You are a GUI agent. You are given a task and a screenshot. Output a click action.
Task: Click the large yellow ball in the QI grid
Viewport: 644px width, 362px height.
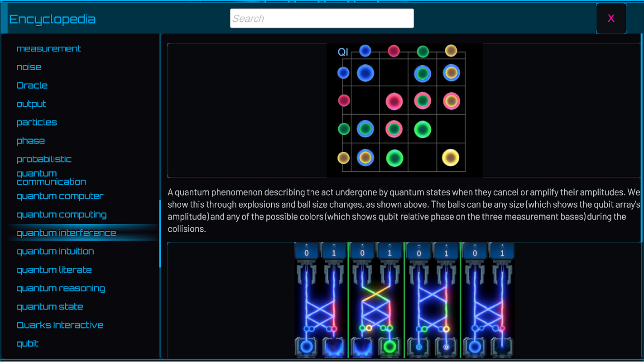pyautogui.click(x=451, y=157)
